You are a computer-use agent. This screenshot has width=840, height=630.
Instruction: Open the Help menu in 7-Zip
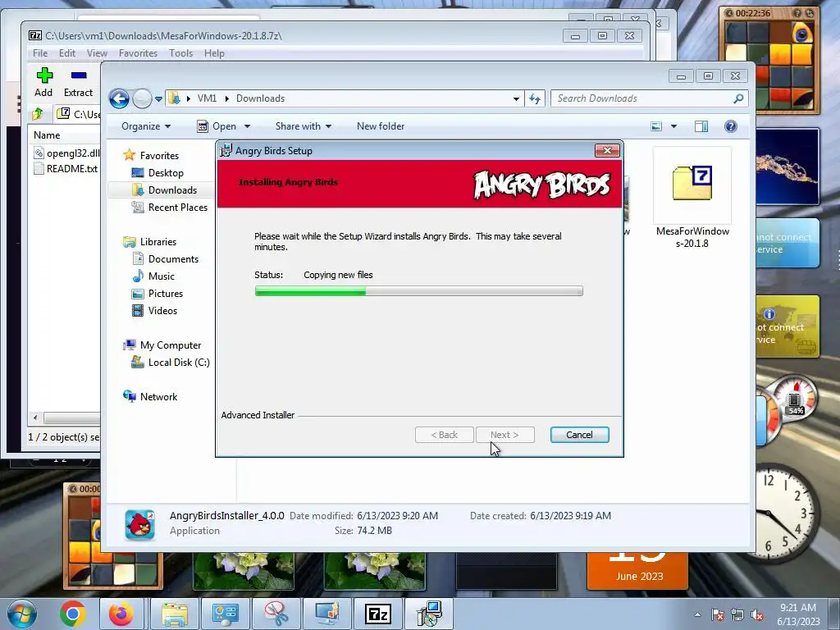coord(214,53)
